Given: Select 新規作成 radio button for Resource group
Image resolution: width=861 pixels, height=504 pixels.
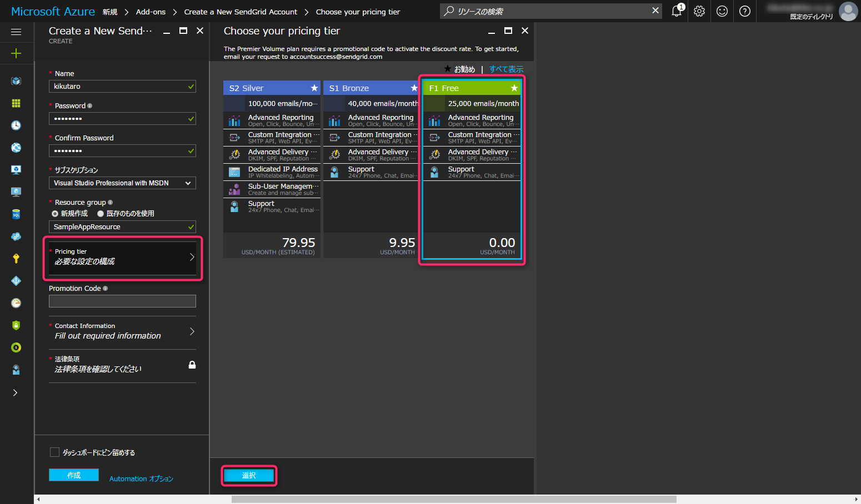Looking at the screenshot, I should pos(55,213).
